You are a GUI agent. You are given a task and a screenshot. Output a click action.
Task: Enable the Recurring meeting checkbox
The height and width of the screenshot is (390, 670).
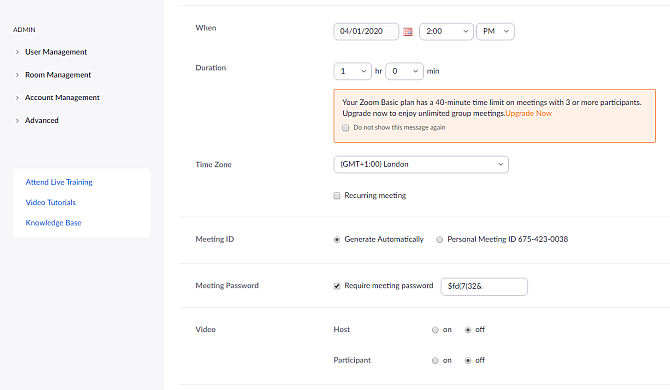(x=337, y=196)
